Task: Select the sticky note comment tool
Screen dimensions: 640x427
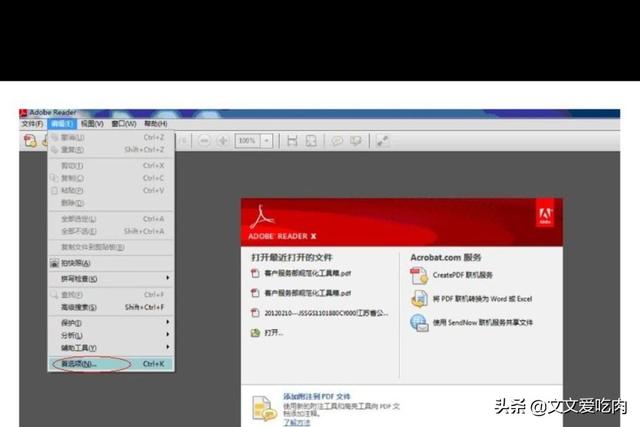Action: [x=337, y=141]
